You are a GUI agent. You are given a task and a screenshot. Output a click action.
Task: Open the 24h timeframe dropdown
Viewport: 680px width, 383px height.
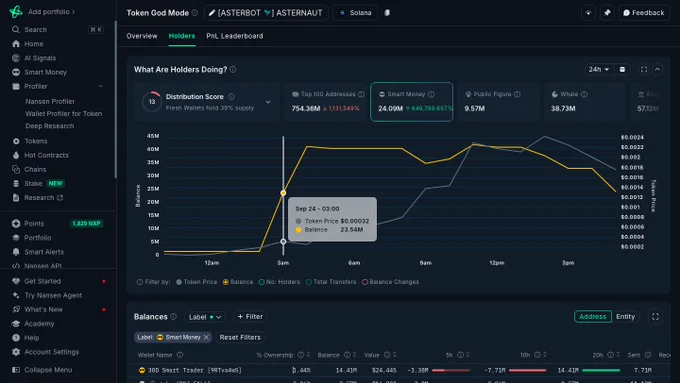coord(599,69)
